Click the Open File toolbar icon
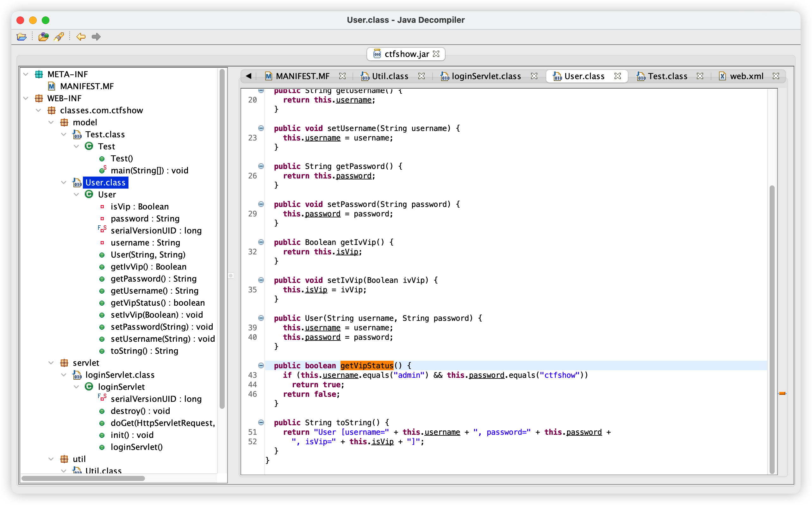The width and height of the screenshot is (812, 505). click(22, 37)
